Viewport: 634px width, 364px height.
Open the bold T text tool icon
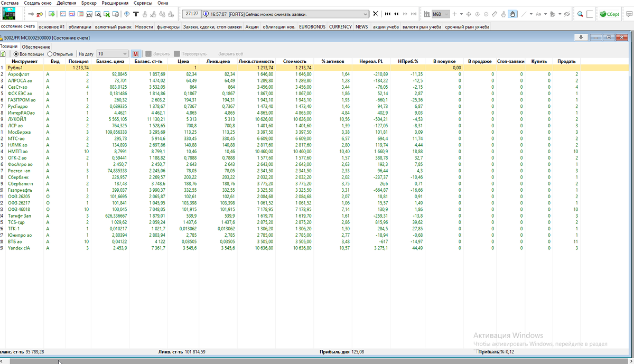tap(136, 14)
